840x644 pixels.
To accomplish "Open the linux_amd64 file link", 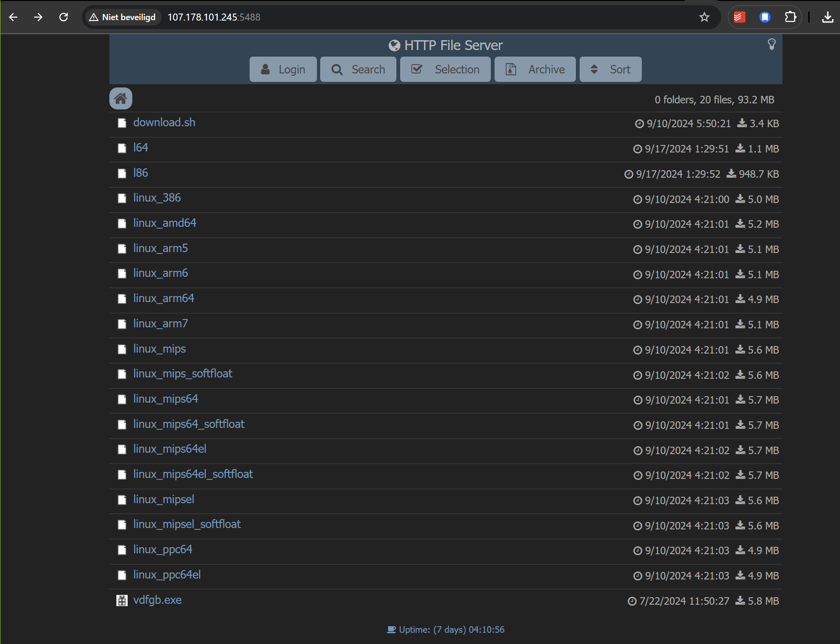I will [164, 223].
